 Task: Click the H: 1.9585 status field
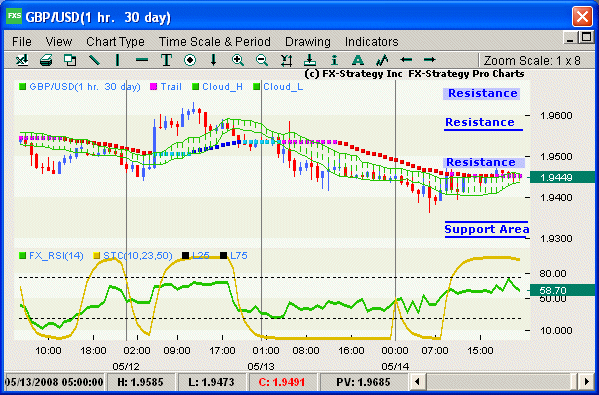(141, 382)
